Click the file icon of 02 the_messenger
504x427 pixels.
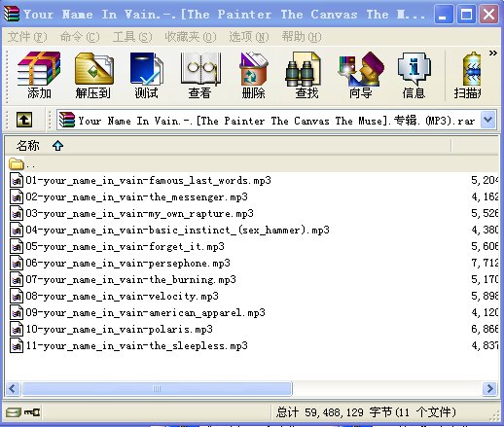pyautogui.click(x=17, y=196)
